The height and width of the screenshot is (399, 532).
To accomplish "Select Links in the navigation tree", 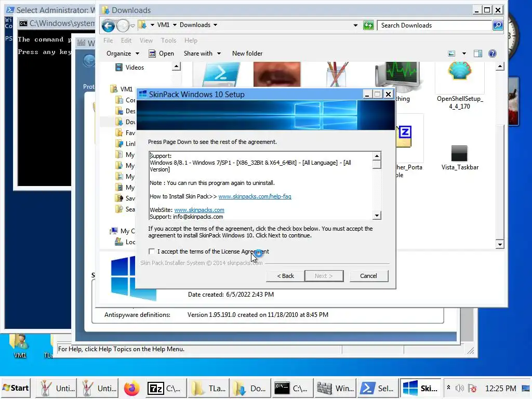I will pyautogui.click(x=126, y=143).
